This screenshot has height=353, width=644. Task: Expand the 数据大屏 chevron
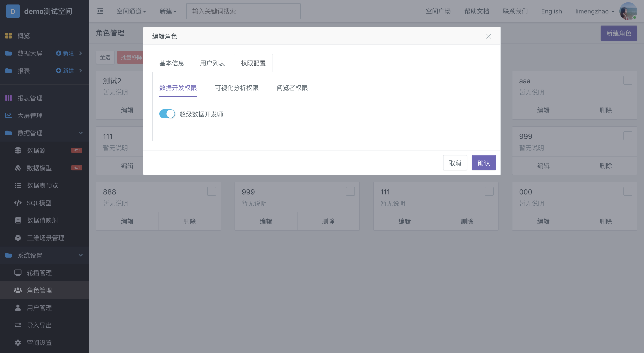81,53
